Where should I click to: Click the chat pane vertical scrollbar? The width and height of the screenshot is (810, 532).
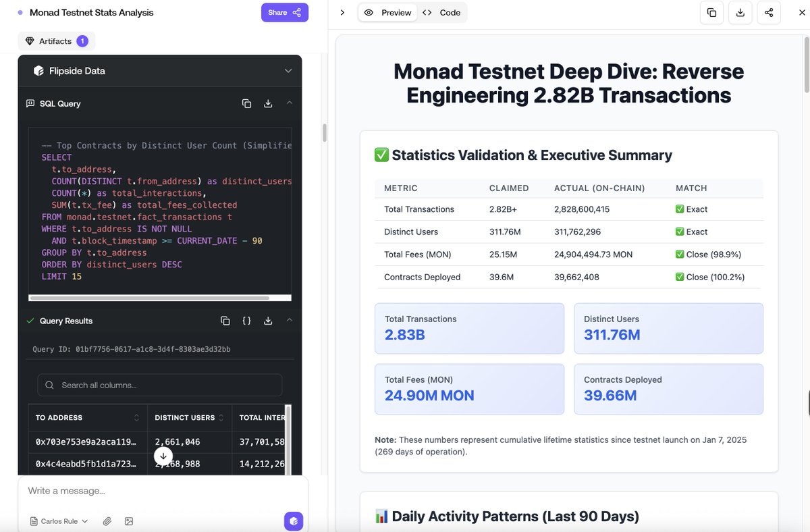pos(325,132)
